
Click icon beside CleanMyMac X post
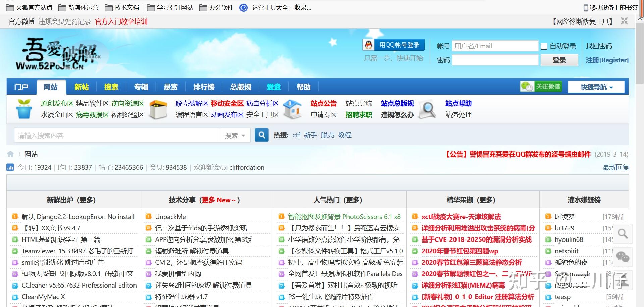15,297
